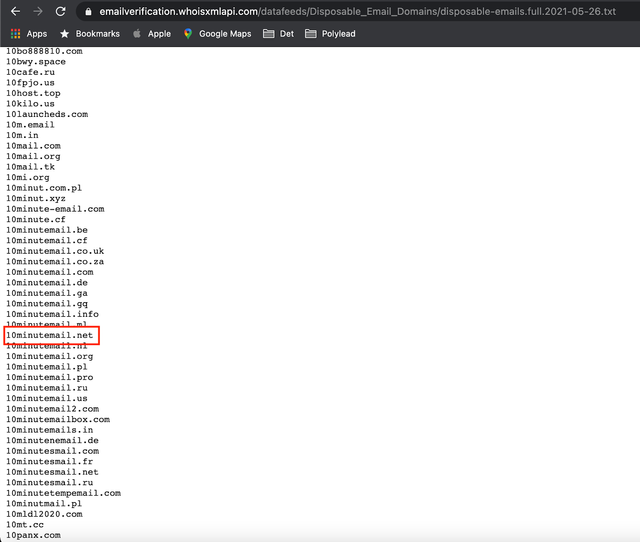Select the line 10m.in

point(22,135)
